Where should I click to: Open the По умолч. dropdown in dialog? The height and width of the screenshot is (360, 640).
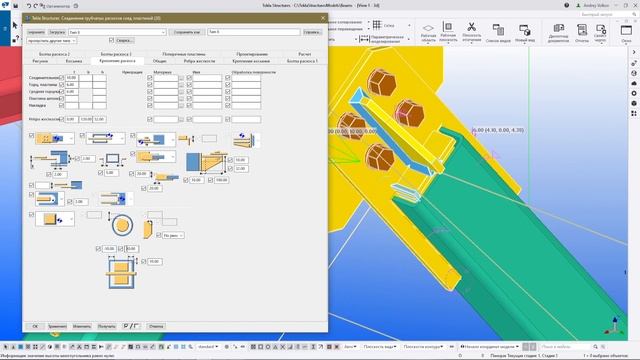coord(173,236)
